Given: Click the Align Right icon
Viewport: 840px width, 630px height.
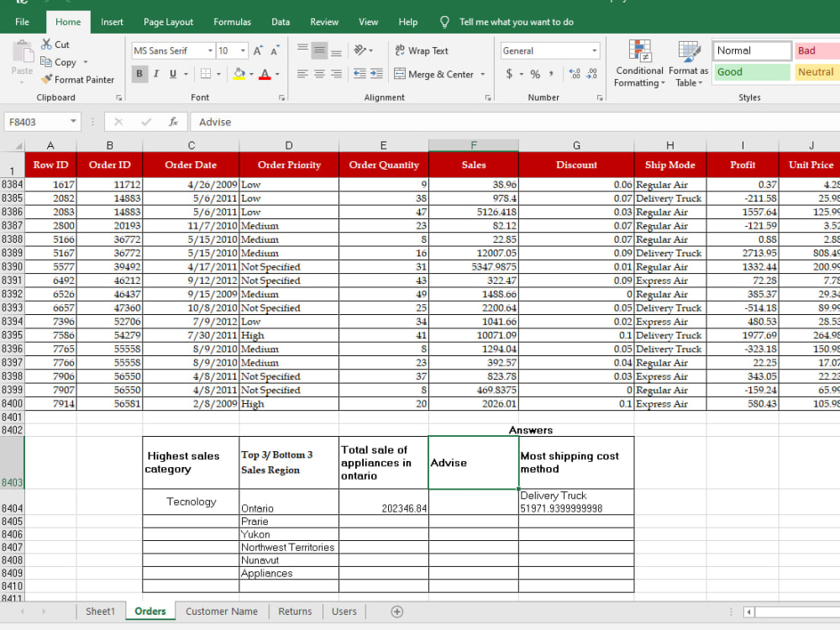Looking at the screenshot, I should (337, 74).
